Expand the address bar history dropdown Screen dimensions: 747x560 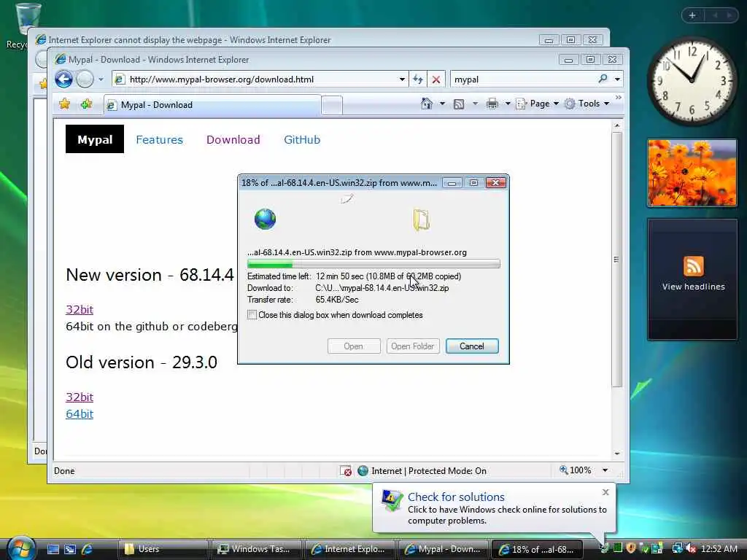(x=402, y=79)
